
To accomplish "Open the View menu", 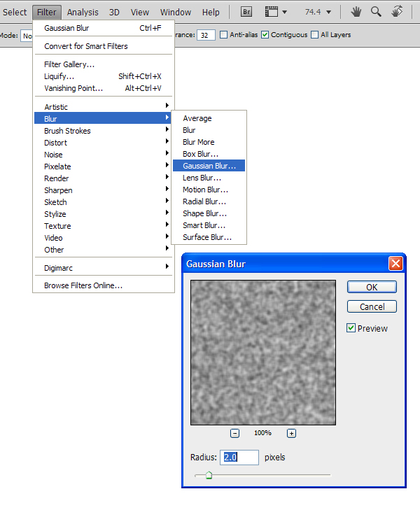I will 140,13.
